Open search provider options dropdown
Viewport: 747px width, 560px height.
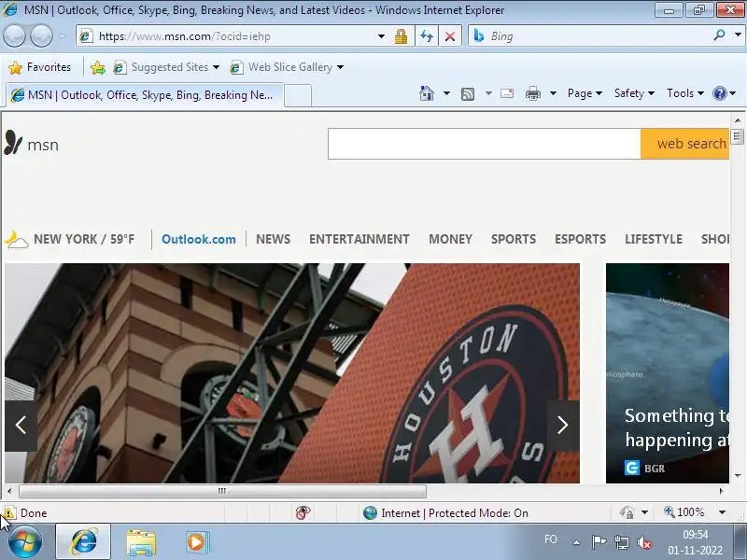coord(738,35)
